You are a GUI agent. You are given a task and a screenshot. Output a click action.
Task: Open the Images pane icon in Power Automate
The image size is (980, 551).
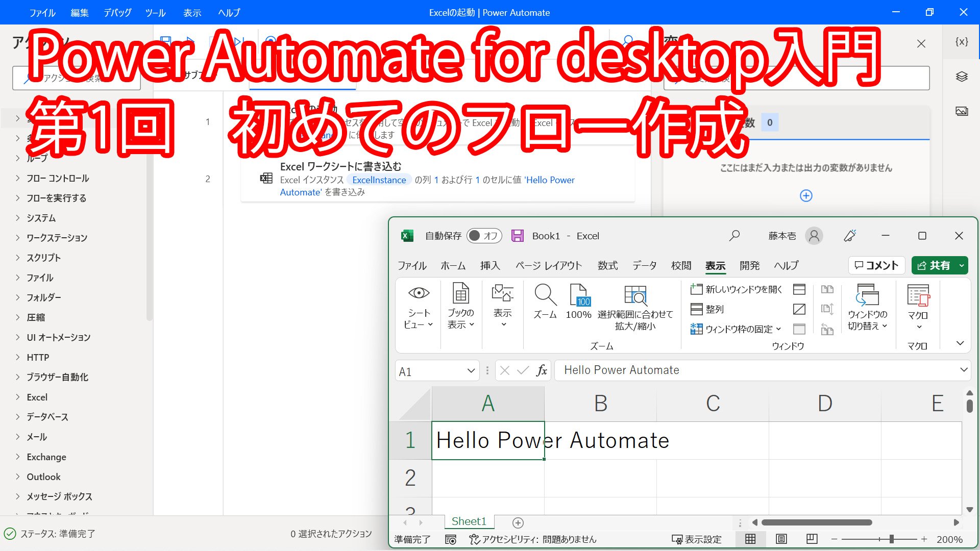click(962, 111)
